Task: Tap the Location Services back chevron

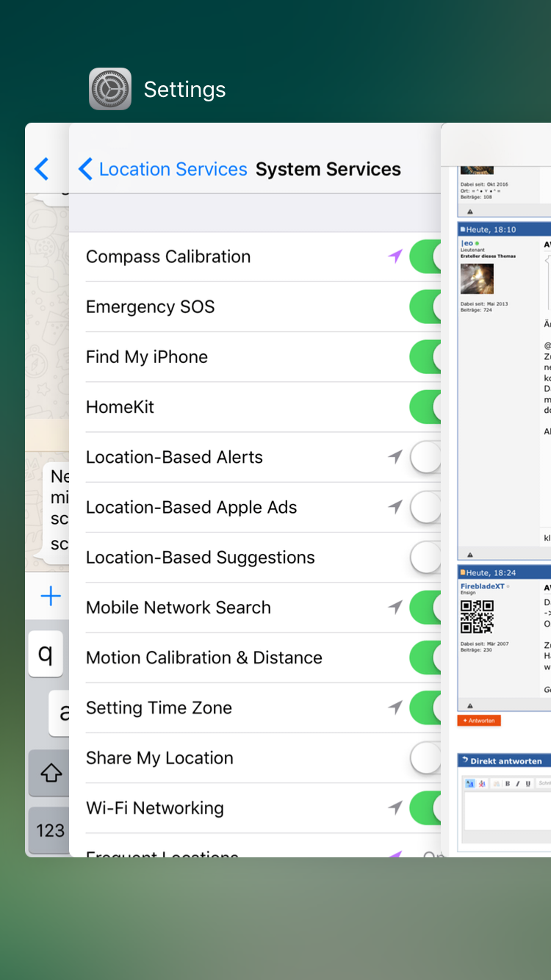Action: (86, 169)
